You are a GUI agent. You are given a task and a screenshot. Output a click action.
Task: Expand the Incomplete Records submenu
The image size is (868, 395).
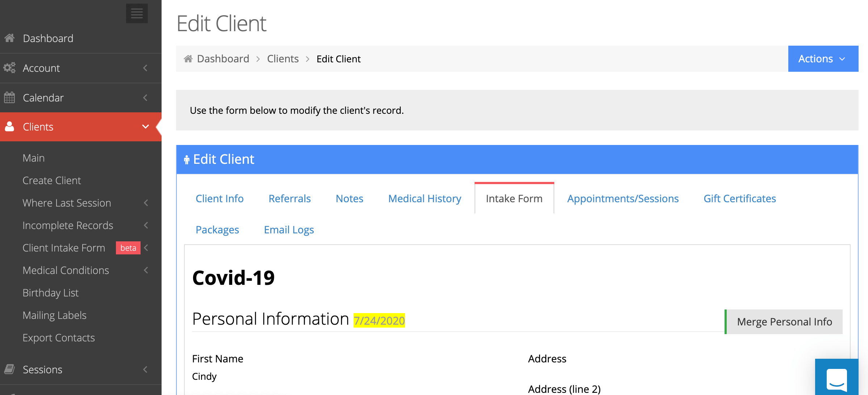click(x=146, y=225)
